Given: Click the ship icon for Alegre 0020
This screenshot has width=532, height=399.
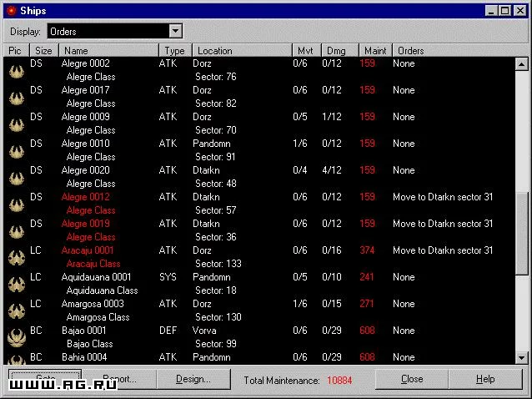Looking at the screenshot, I should (17, 179).
